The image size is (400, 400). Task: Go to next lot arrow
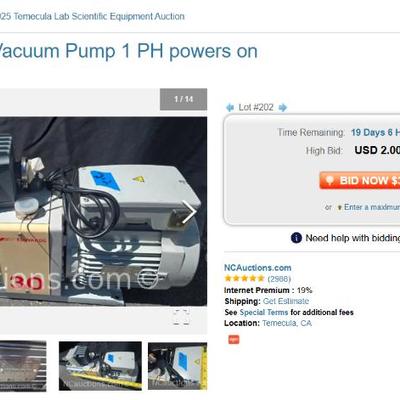(283, 108)
